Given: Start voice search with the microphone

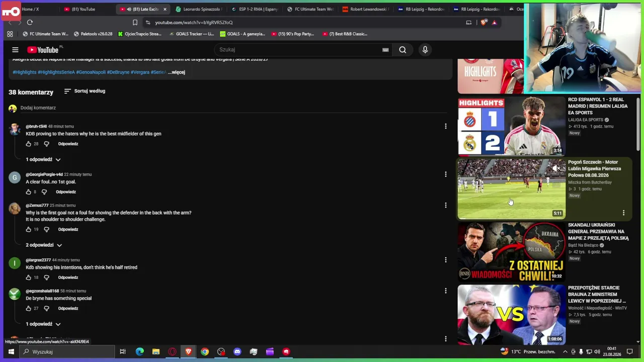Looking at the screenshot, I should click(x=425, y=50).
